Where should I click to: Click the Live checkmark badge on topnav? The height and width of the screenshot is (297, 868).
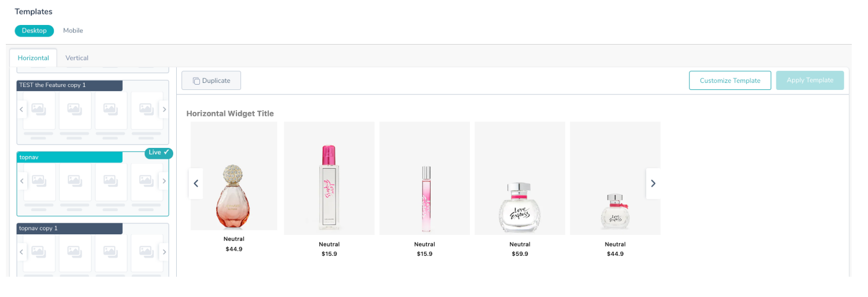[159, 153]
